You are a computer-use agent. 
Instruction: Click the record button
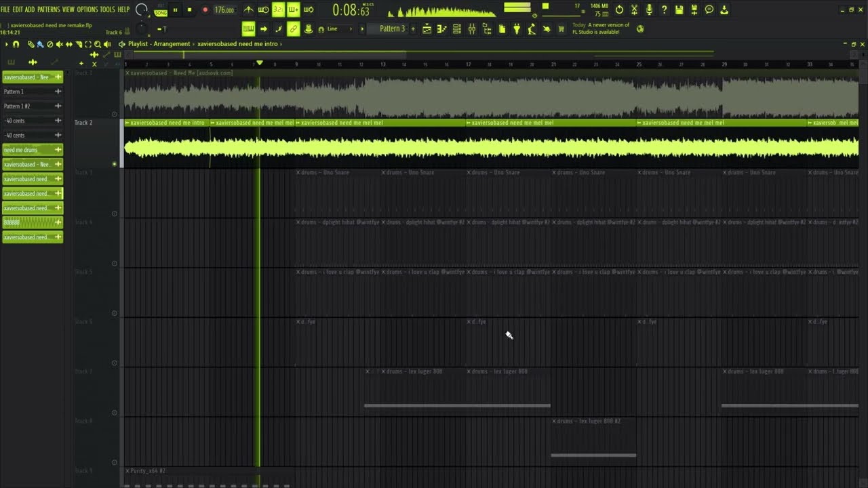[x=205, y=10]
